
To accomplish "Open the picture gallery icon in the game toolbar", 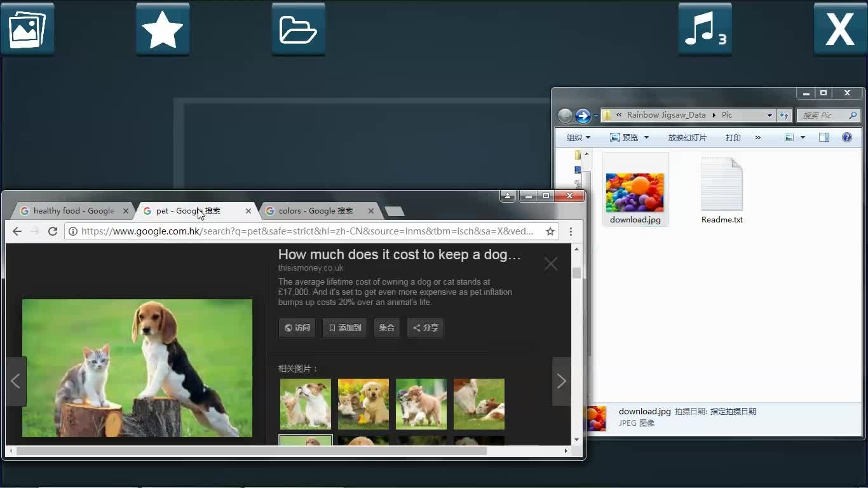I will [27, 29].
